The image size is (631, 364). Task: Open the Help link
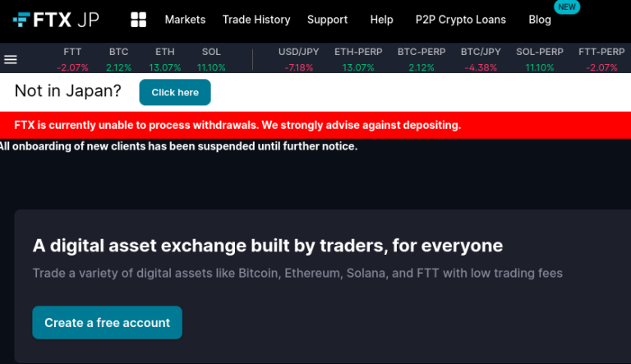tap(381, 20)
